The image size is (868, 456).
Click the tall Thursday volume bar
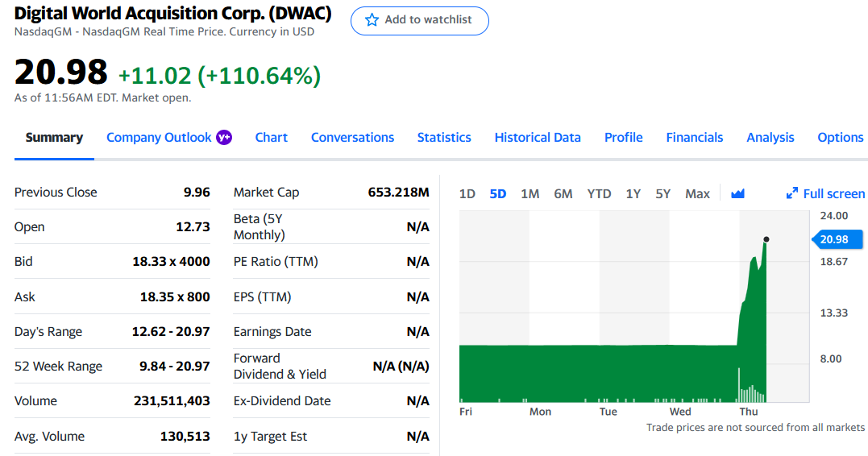tap(738, 384)
